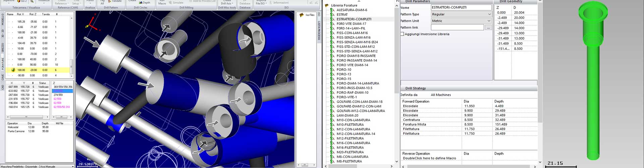Click the library list horizontal scrollbar
This screenshot has height=168, width=644.
pyautogui.click(x=359, y=166)
